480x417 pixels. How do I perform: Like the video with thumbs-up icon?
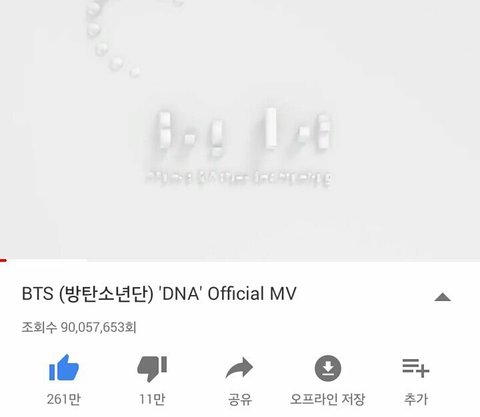pos(64,368)
